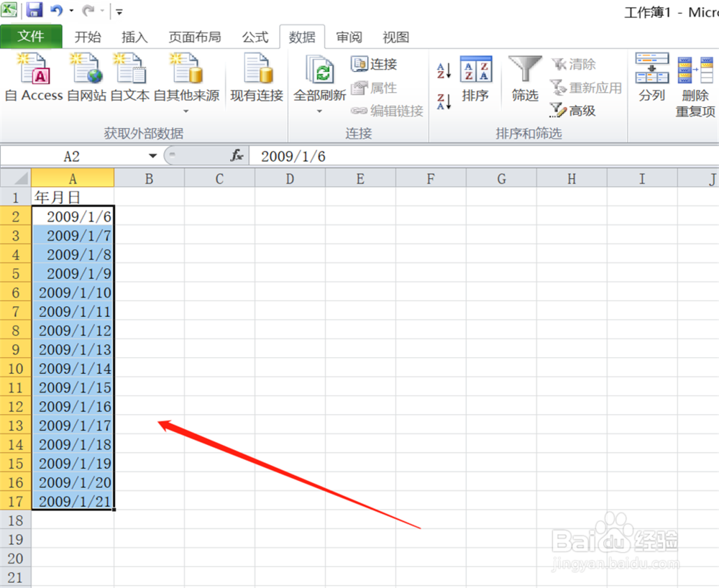The height and width of the screenshot is (588, 719).
Task: Click 编辑链接 button
Action: (387, 111)
